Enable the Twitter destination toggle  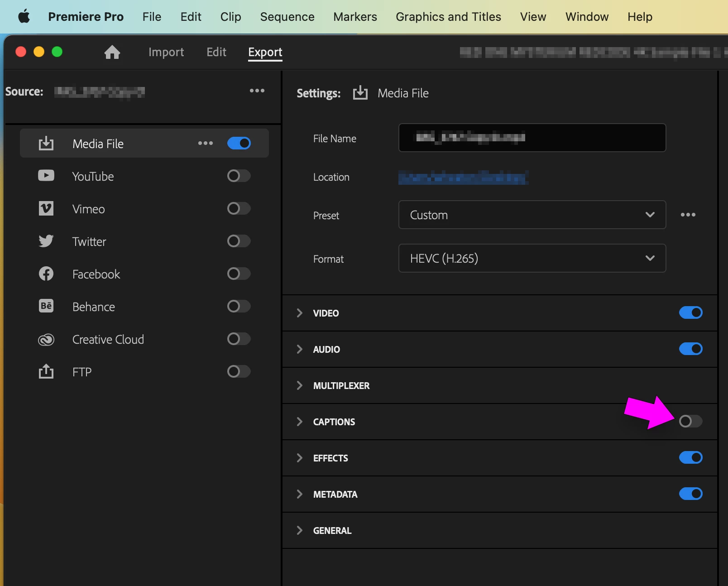coord(239,241)
